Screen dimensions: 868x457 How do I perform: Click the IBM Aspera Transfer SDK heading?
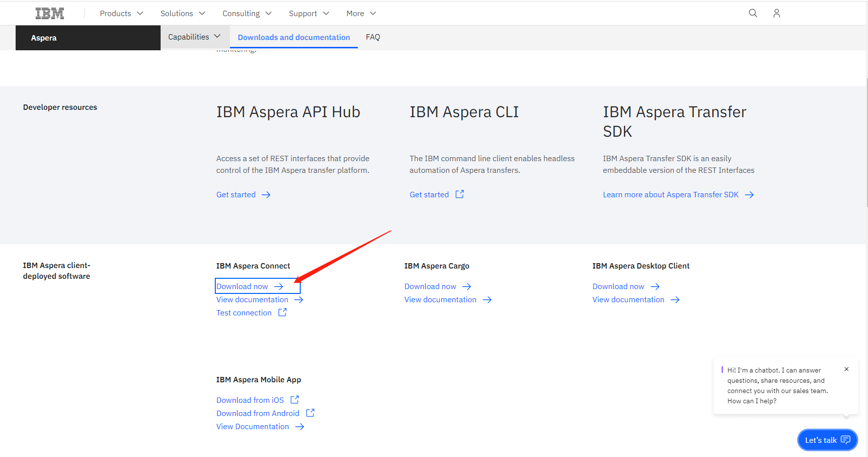pos(675,122)
